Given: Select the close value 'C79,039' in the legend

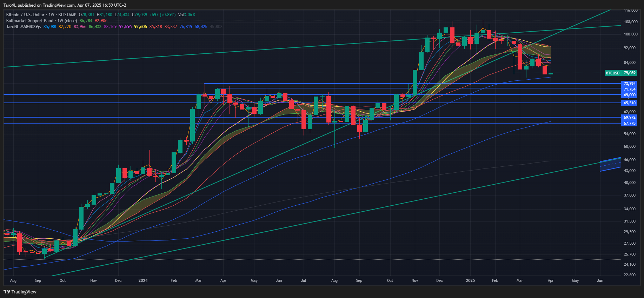Looking at the screenshot, I should (x=140, y=15).
